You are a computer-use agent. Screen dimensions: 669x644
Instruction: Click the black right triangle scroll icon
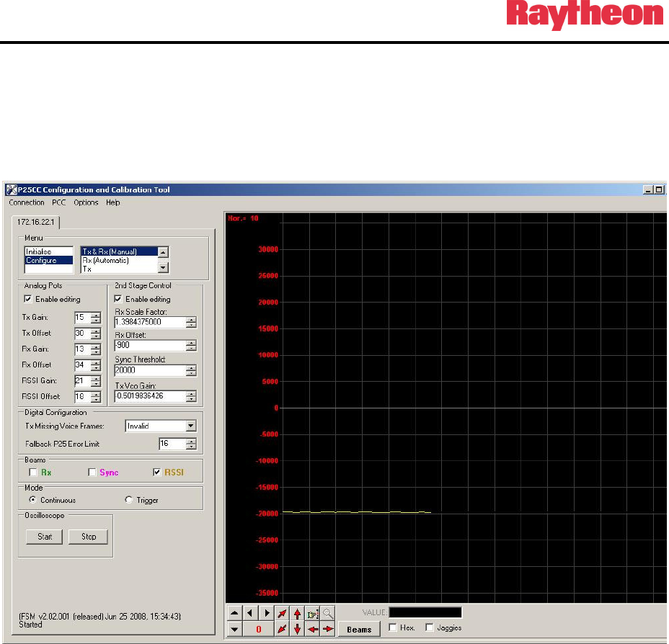point(265,614)
